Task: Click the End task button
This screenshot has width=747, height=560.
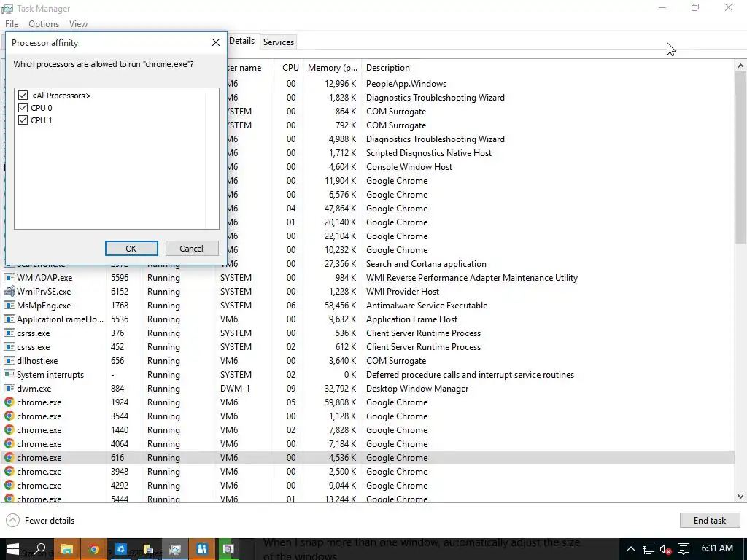Action: (709, 520)
